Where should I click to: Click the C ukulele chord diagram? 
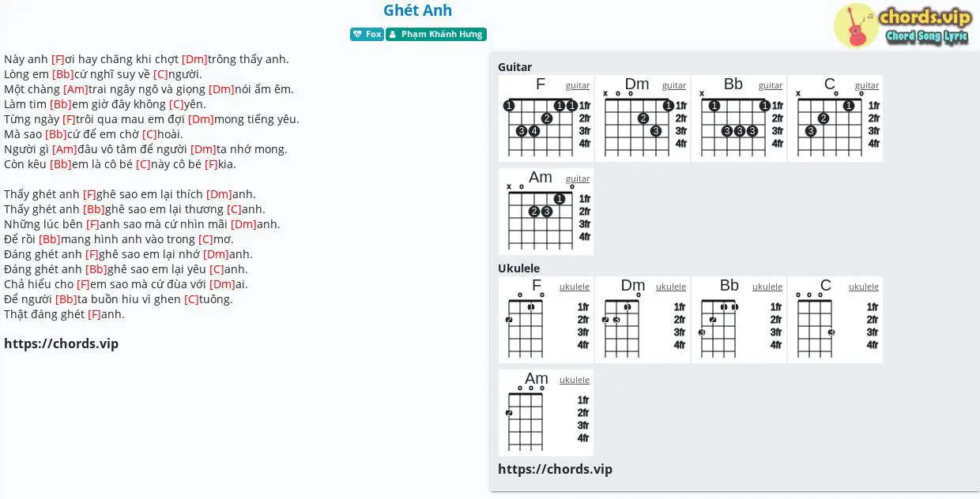[835, 320]
